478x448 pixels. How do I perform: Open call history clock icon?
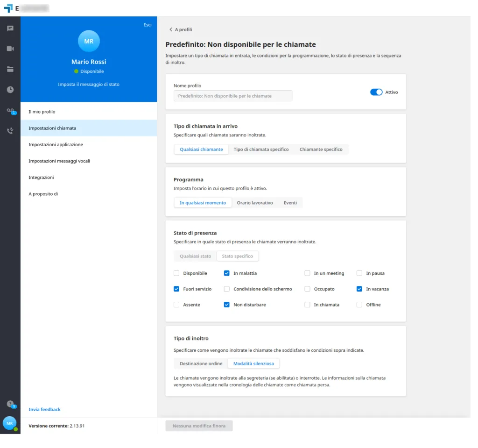(x=10, y=90)
